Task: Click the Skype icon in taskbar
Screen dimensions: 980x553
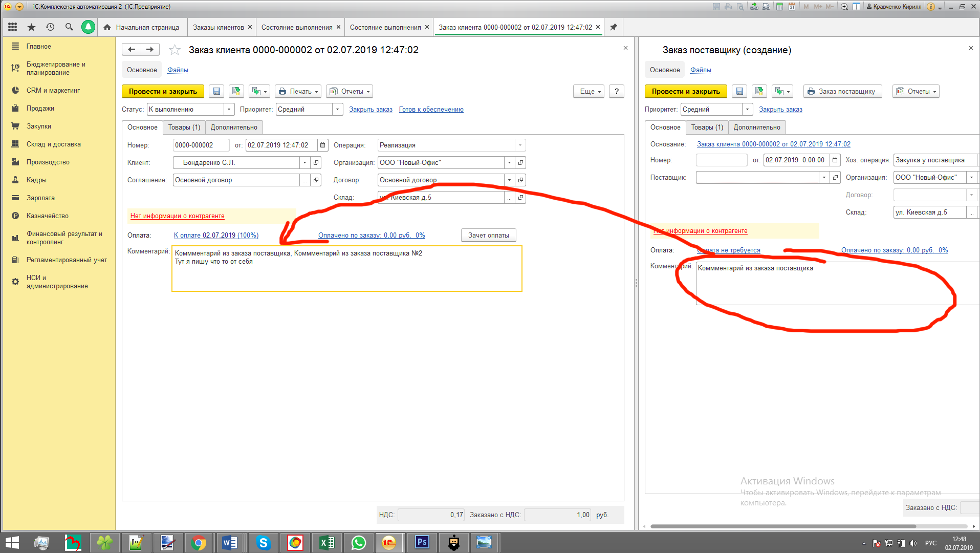Action: pyautogui.click(x=263, y=542)
